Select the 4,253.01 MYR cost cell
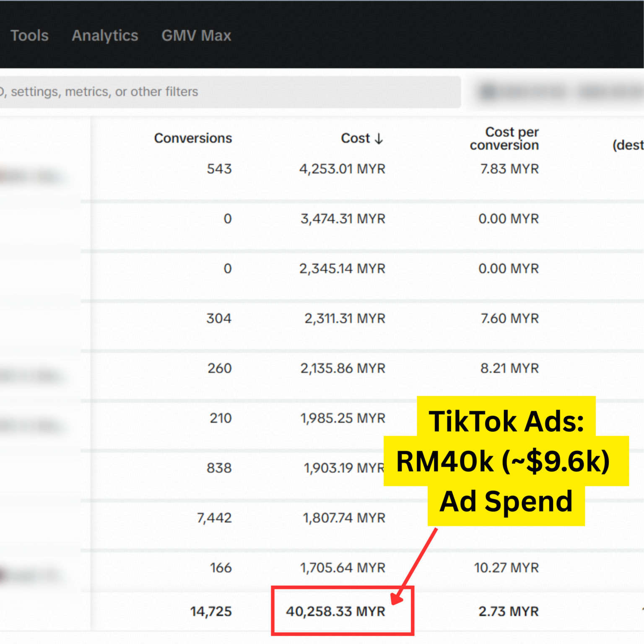 [342, 169]
